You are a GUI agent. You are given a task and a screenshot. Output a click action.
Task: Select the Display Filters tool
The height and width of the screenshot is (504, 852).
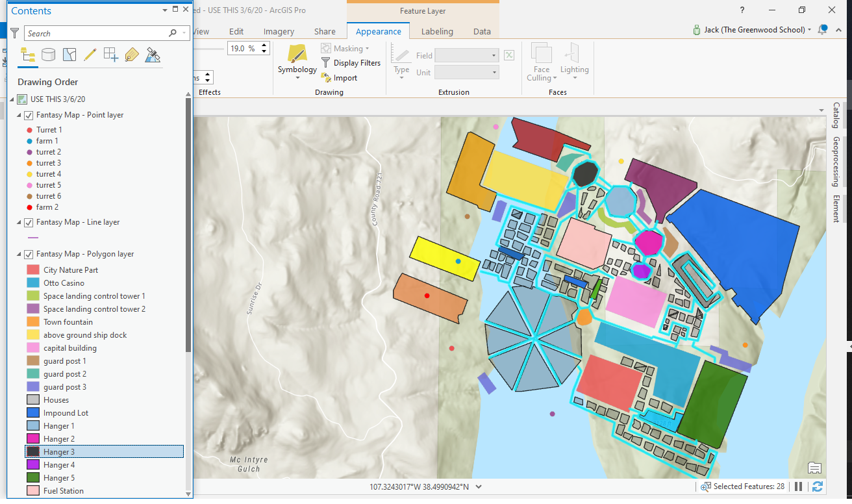tap(357, 62)
